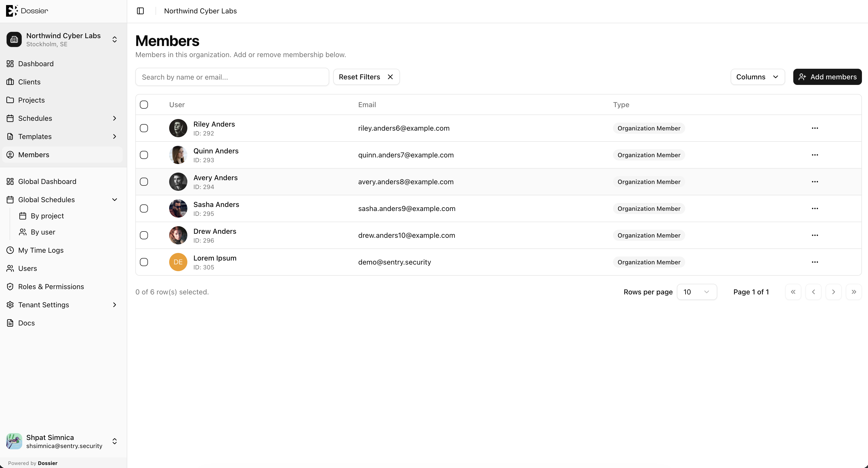Select the Lorem Ipsum row checkbox
This screenshot has height=468, width=868.
tap(144, 262)
